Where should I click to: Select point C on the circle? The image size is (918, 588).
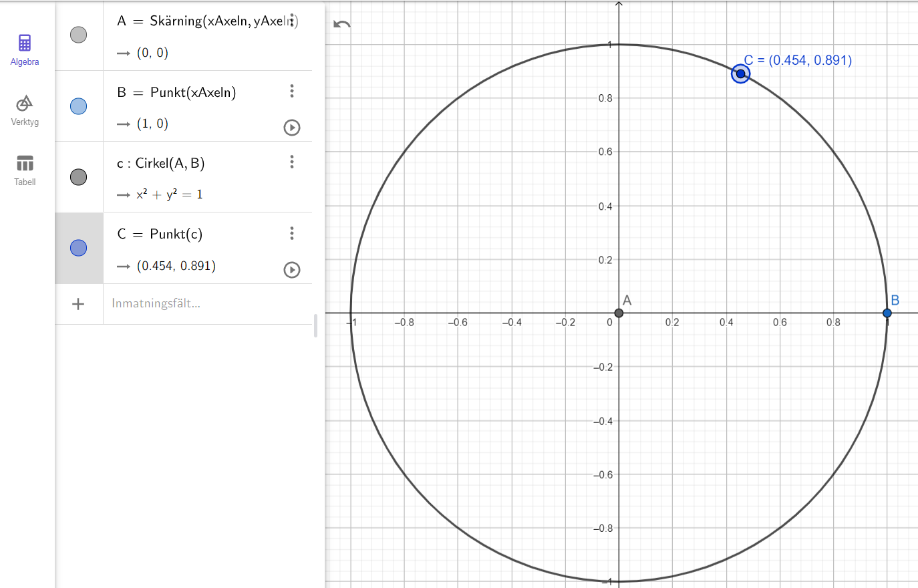(740, 73)
